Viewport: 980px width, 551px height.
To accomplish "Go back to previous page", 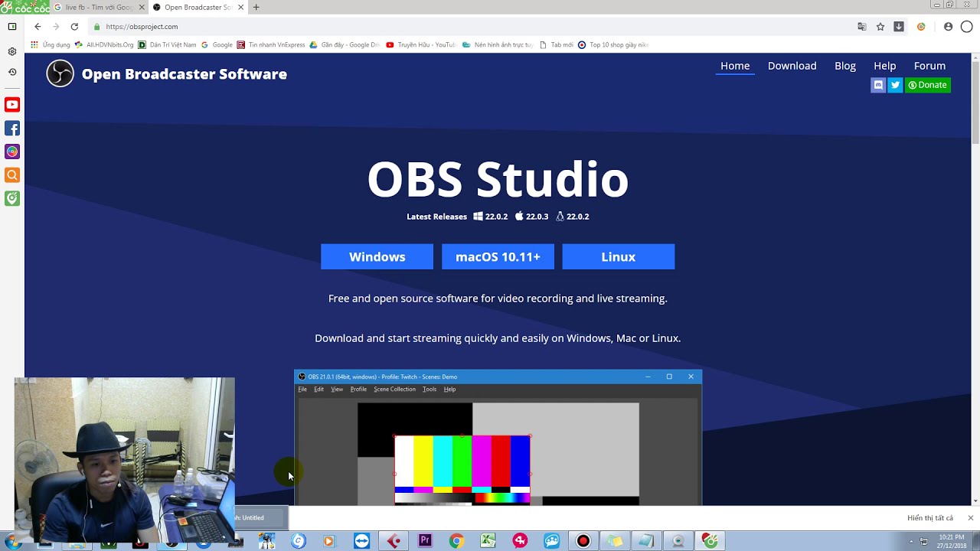I will click(x=38, y=26).
